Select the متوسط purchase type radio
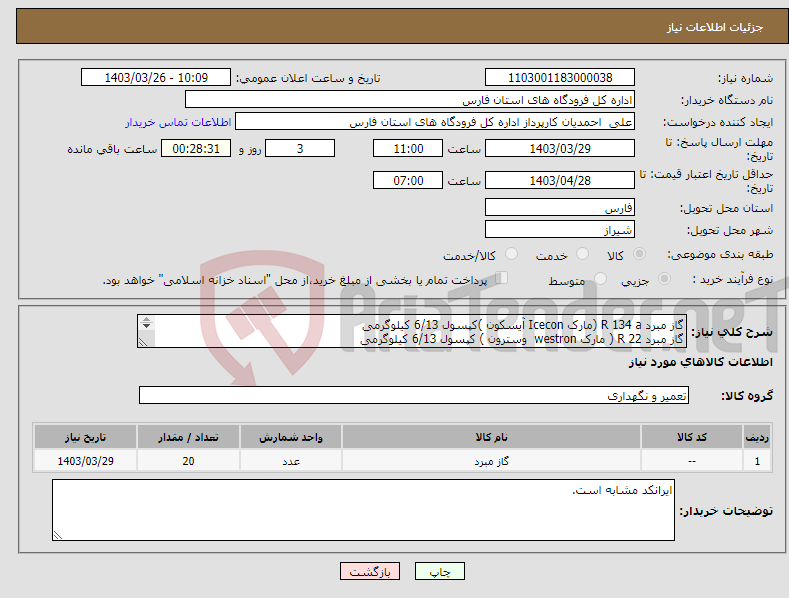The height and width of the screenshot is (598, 789). [x=600, y=278]
